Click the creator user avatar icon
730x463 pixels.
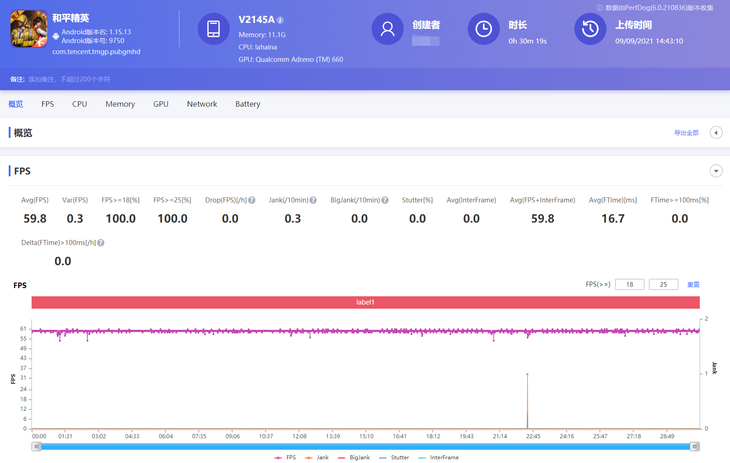click(387, 30)
